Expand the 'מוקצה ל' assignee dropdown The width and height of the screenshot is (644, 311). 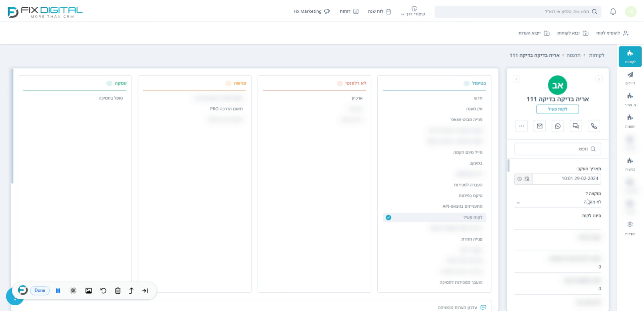click(557, 202)
